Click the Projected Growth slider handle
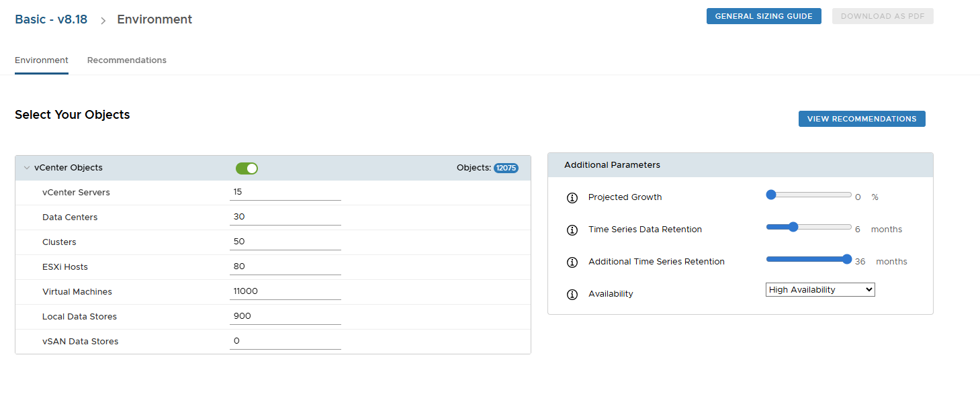 (771, 195)
